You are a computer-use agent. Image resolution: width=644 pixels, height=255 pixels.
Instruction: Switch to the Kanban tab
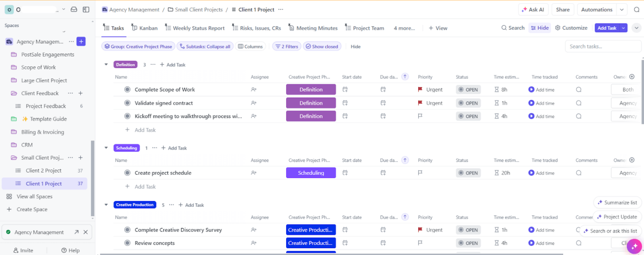[x=144, y=28]
